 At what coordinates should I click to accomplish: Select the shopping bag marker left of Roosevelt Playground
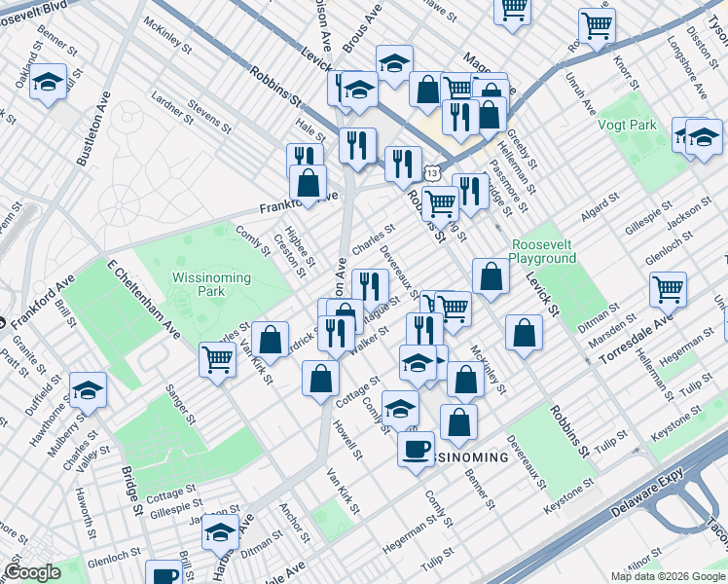coord(491,277)
